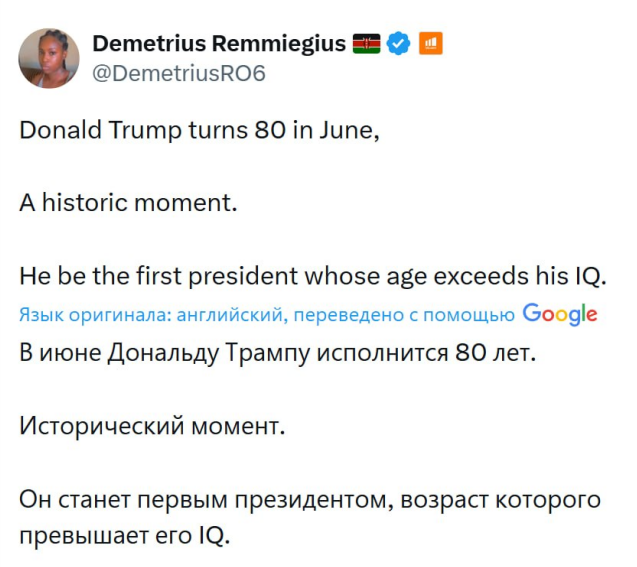The width and height of the screenshot is (637, 567).
Task: Click the last line "превышает его IQ."
Action: point(125,534)
